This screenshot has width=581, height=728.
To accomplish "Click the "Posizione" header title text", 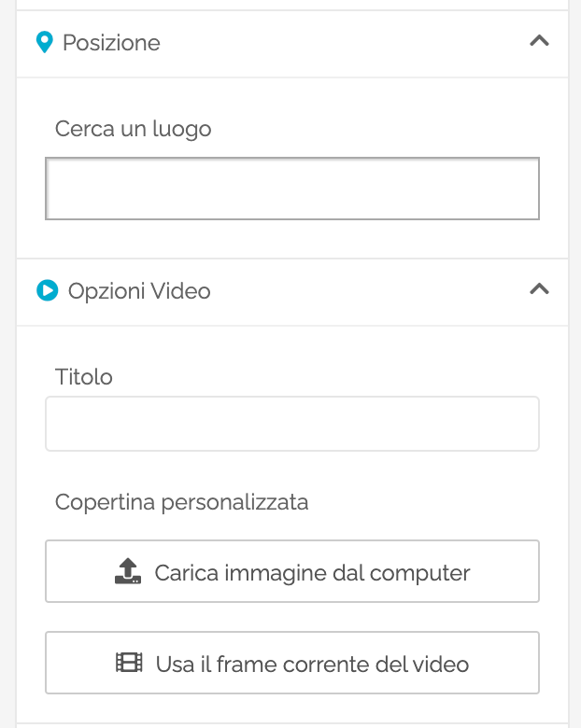I will (111, 43).
